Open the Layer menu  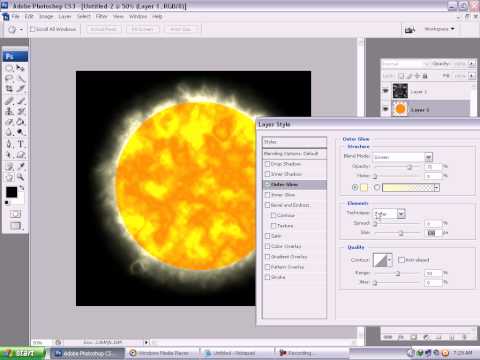pos(65,16)
